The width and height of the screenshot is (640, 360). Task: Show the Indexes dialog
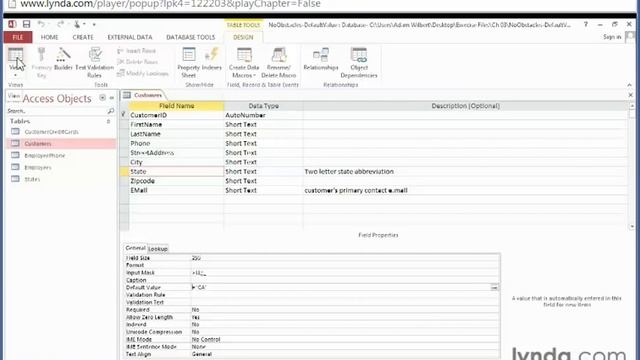[x=211, y=59]
